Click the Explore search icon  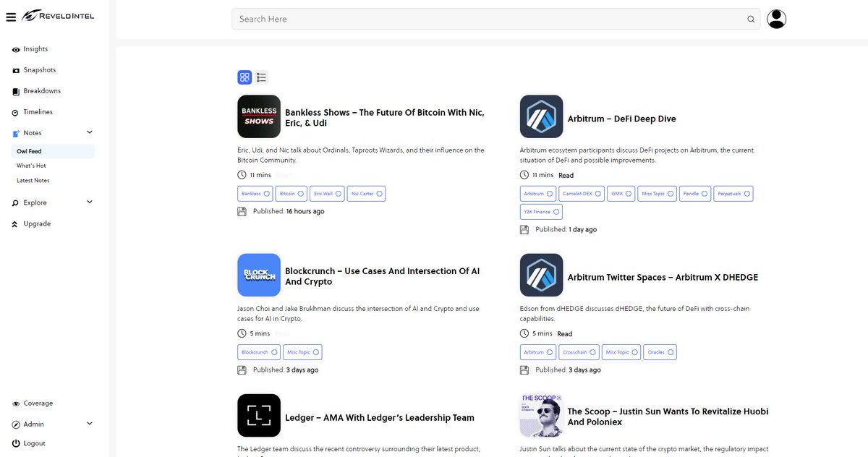(x=16, y=203)
